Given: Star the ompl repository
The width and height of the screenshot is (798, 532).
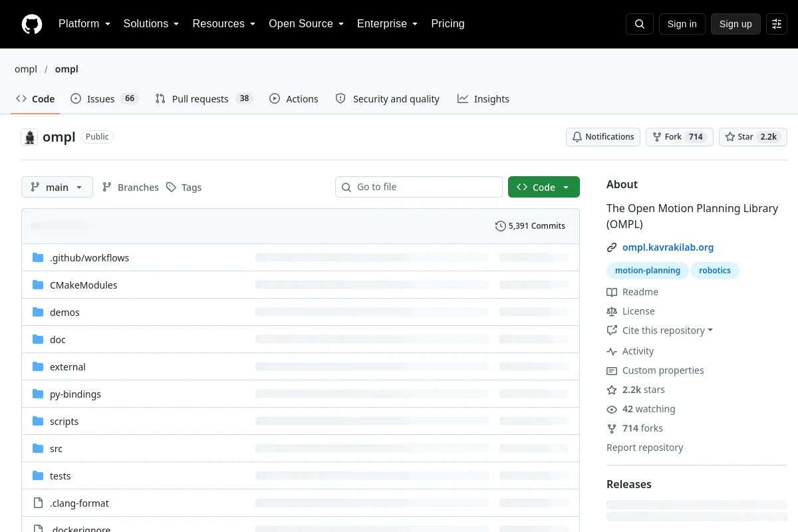Looking at the screenshot, I should (753, 137).
